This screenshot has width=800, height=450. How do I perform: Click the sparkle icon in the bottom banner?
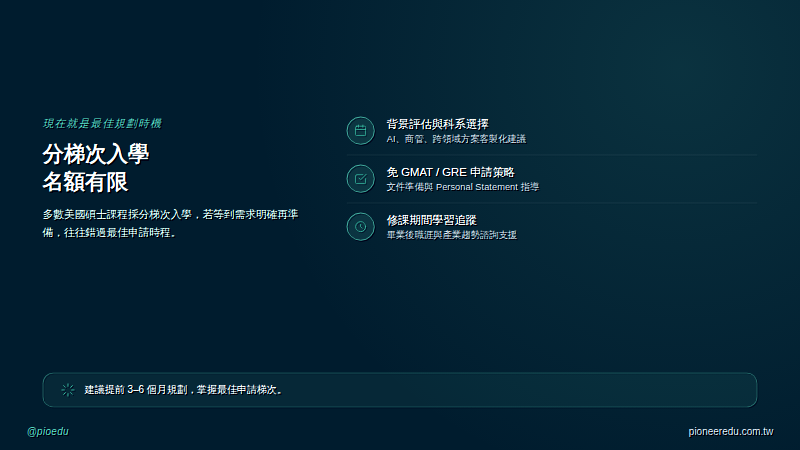click(68, 390)
